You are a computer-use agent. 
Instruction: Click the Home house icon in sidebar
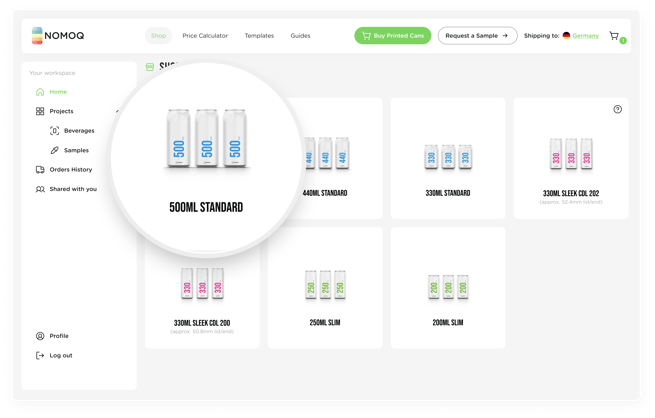[40, 92]
